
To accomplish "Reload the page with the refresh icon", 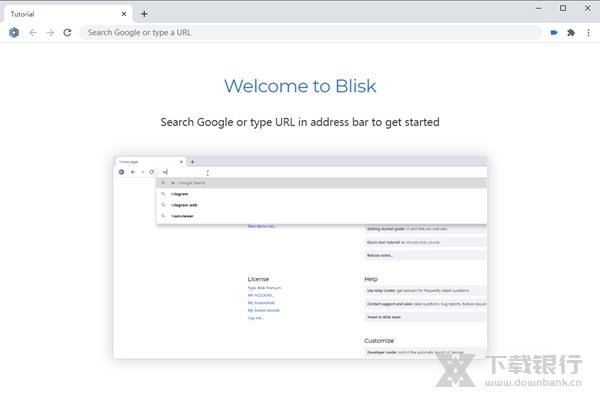I will (67, 33).
